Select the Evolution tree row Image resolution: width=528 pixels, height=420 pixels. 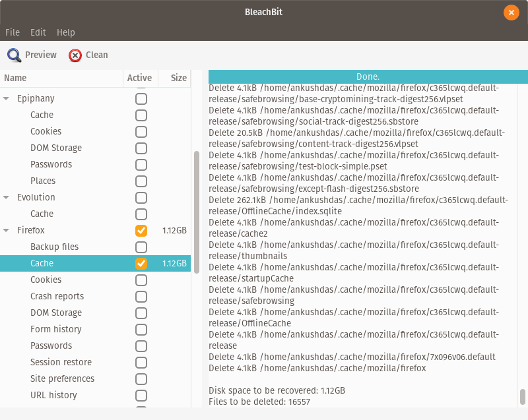pos(95,197)
